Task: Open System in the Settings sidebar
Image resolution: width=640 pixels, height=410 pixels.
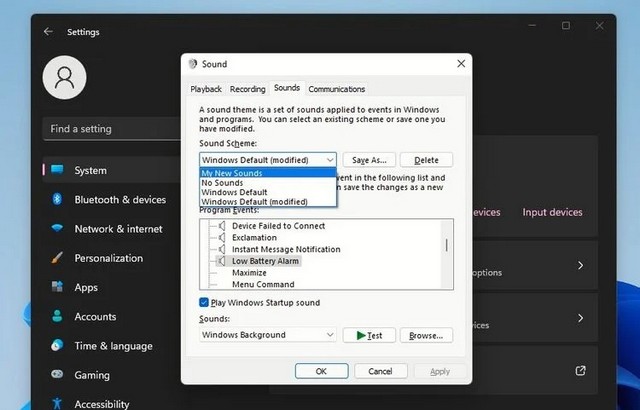Action: click(x=111, y=170)
